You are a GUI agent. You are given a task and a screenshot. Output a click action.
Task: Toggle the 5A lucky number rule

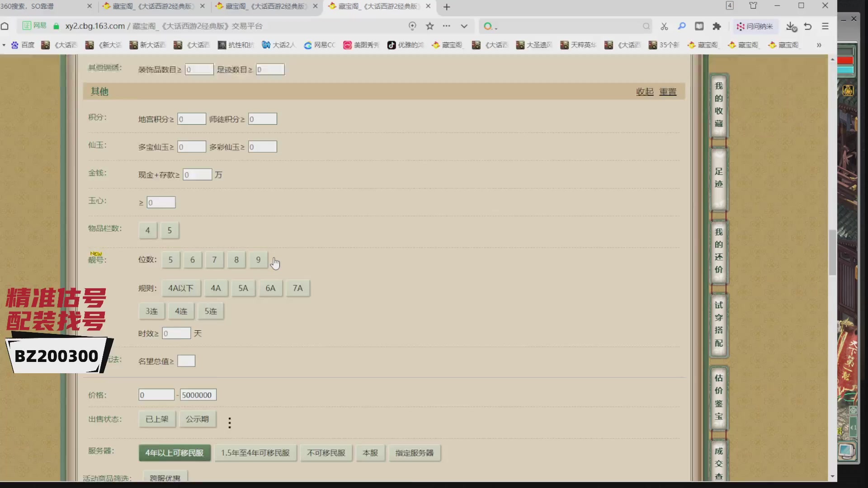coord(243,288)
